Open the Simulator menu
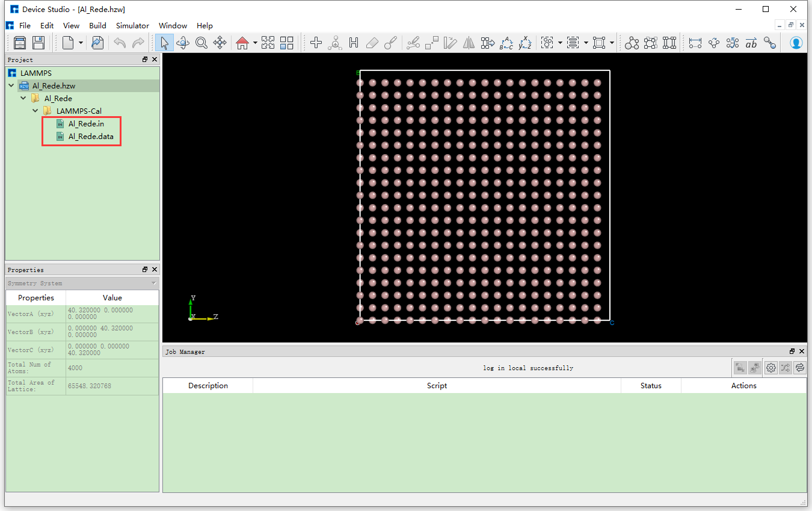Screen dimensions: 812x511 [132, 26]
